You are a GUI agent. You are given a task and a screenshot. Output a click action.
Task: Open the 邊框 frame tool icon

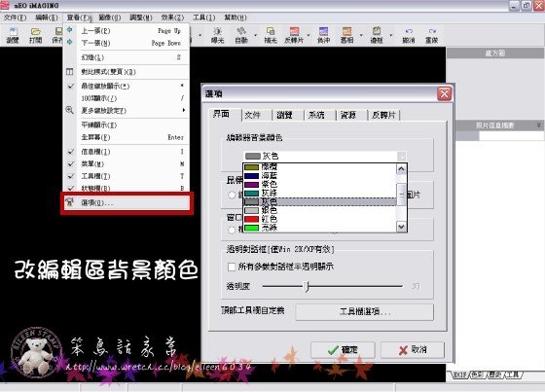click(377, 35)
